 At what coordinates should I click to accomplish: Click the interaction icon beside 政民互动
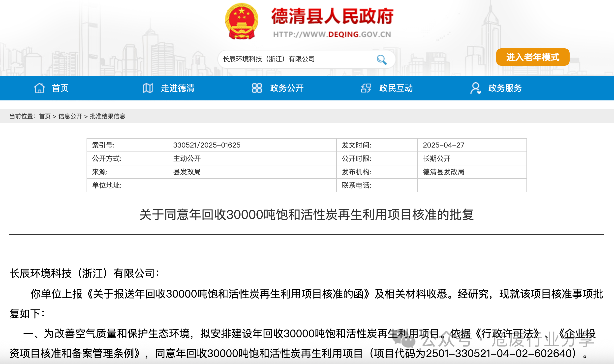pos(366,88)
